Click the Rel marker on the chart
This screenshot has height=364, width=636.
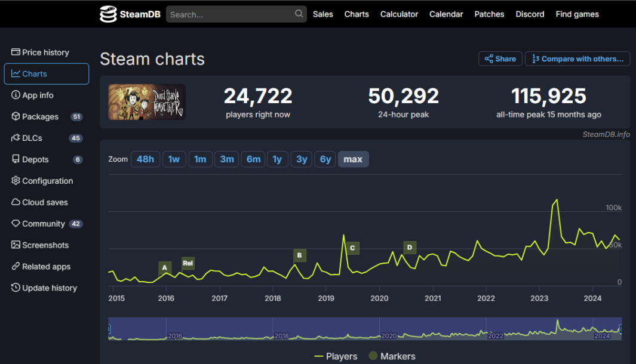click(188, 263)
